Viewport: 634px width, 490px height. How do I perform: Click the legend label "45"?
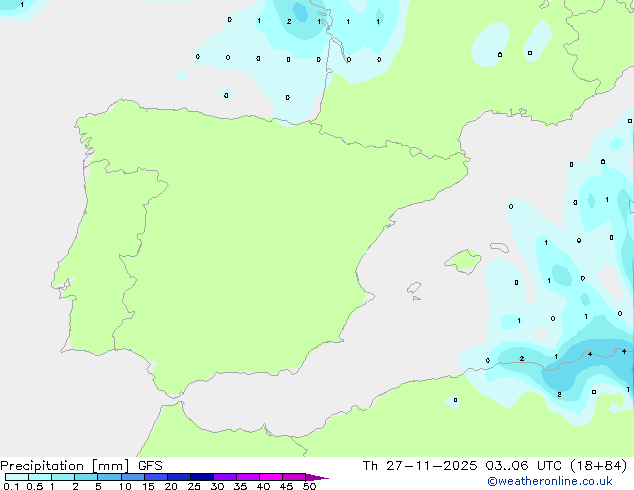click(286, 486)
